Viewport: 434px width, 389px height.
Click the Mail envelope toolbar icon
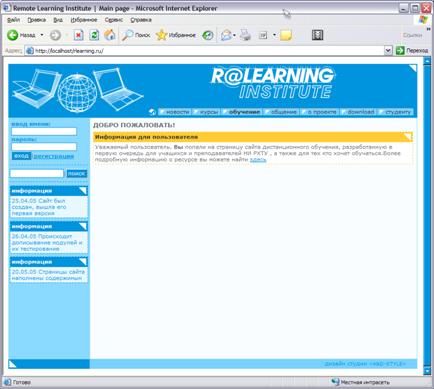click(x=226, y=35)
